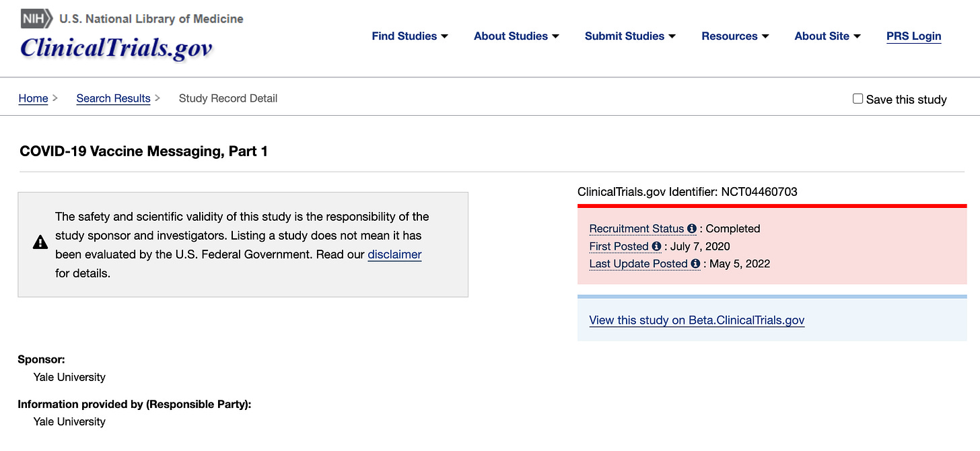
Task: Open the Resources dropdown menu
Action: click(x=735, y=36)
